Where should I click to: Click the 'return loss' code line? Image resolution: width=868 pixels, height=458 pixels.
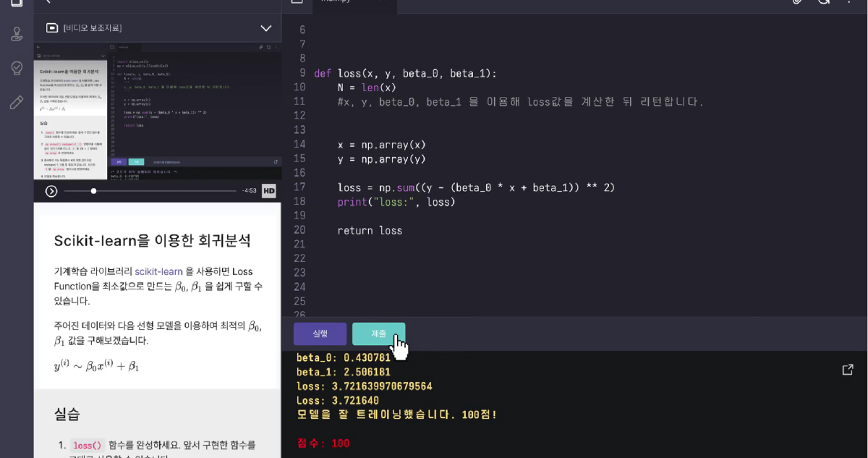[370, 231]
